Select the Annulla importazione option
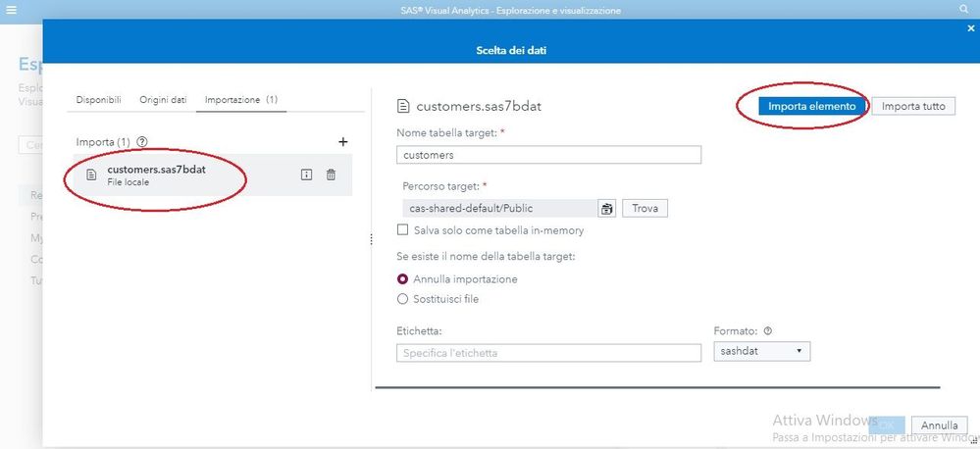This screenshot has height=449, width=980. [x=402, y=279]
